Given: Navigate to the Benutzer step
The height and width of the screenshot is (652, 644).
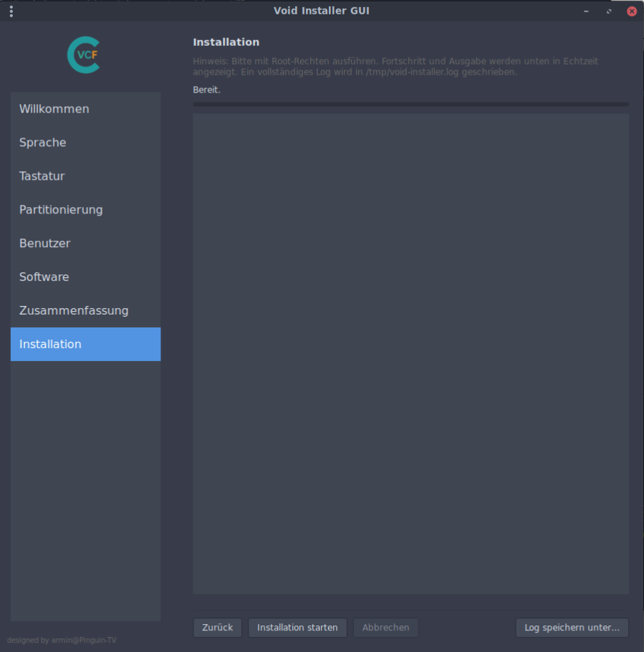Looking at the screenshot, I should pyautogui.click(x=85, y=244).
